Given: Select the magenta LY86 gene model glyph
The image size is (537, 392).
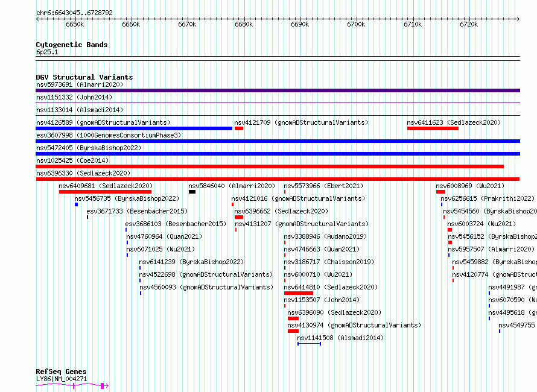Looking at the screenshot, I should pyautogui.click(x=72, y=386).
